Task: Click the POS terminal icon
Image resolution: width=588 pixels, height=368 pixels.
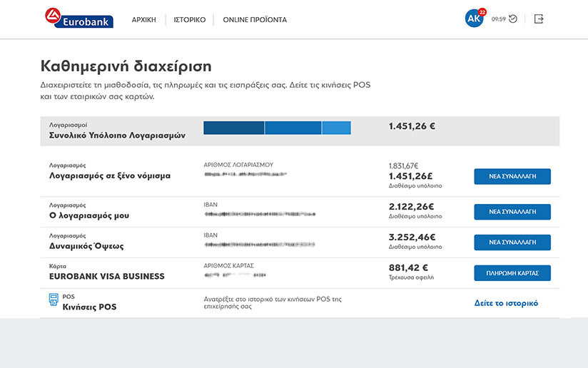Action: tap(54, 300)
